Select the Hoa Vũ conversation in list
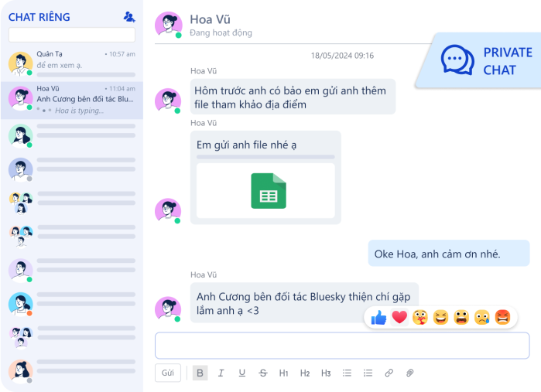The image size is (541, 392). 72,101
